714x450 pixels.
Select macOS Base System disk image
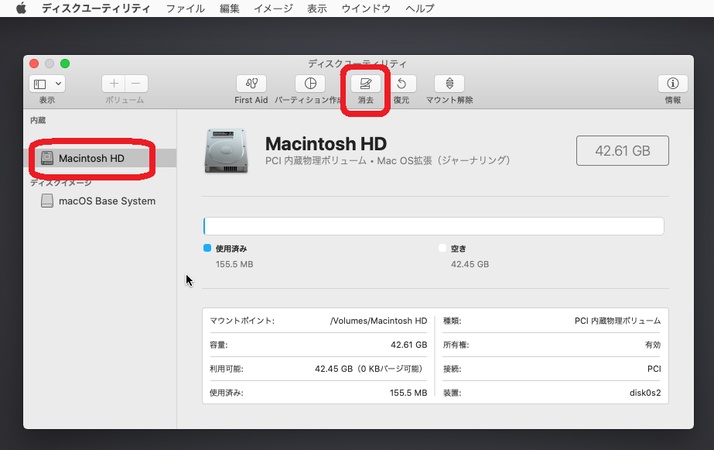(x=100, y=201)
